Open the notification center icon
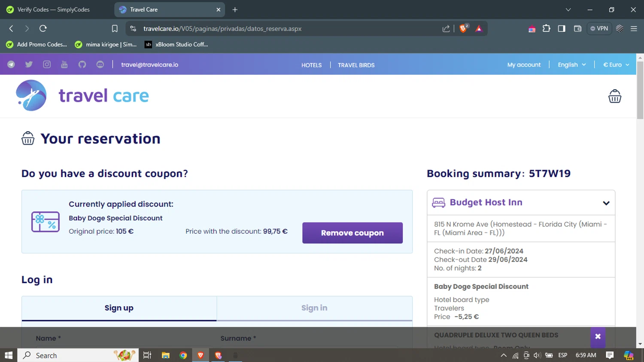644x362 pixels. pyautogui.click(x=610, y=355)
